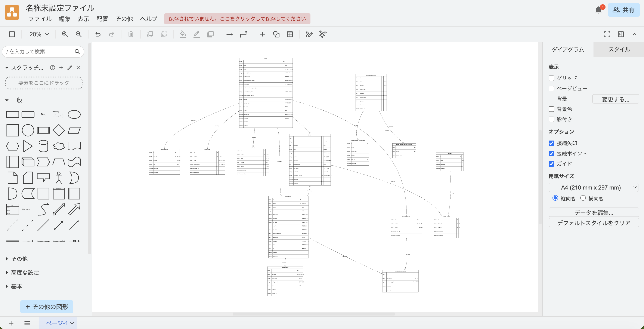Click the insert table icon
The image size is (644, 329).
290,34
